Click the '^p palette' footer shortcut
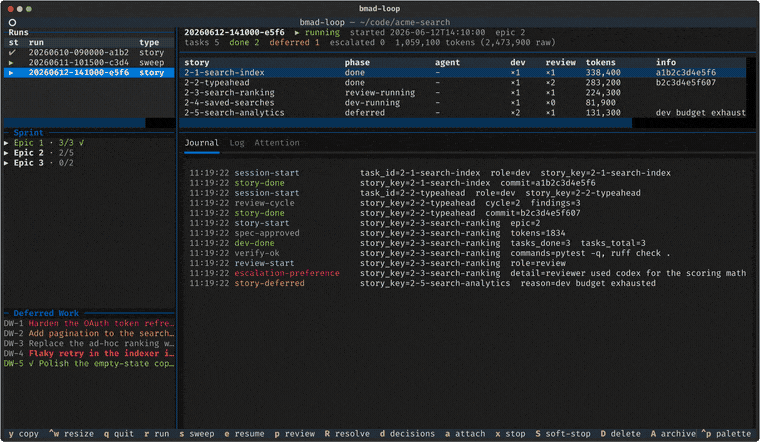This screenshot has width=760, height=442. point(726,434)
